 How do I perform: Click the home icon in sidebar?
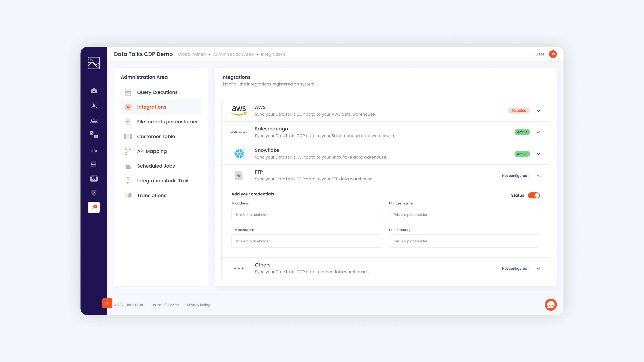pyautogui.click(x=94, y=91)
